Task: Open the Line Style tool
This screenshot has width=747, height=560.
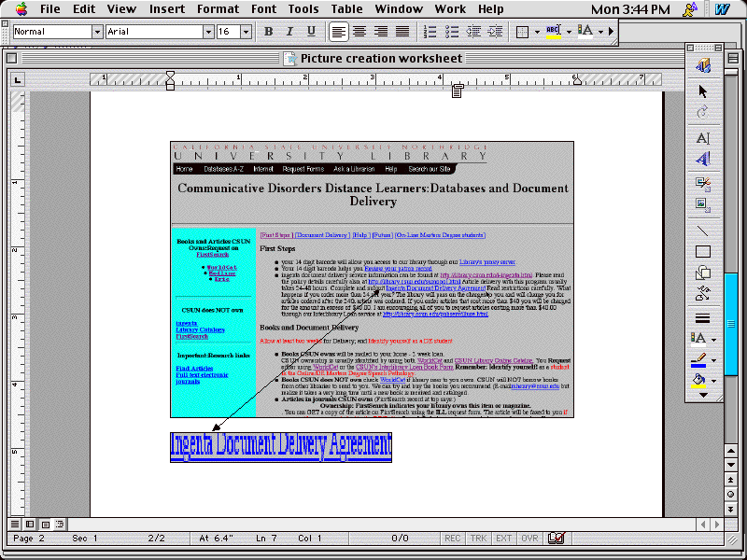Action: (x=703, y=318)
